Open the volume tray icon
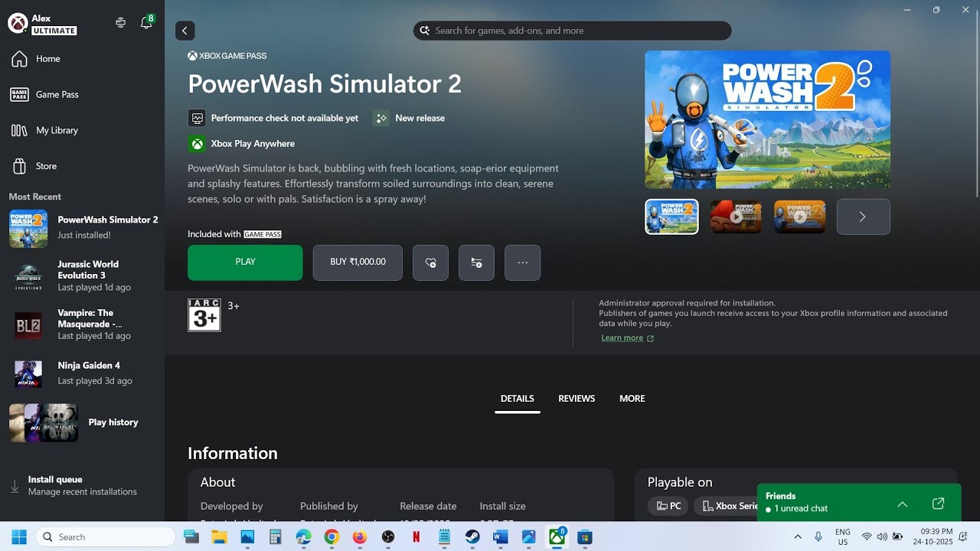This screenshot has height=551, width=980. (882, 537)
